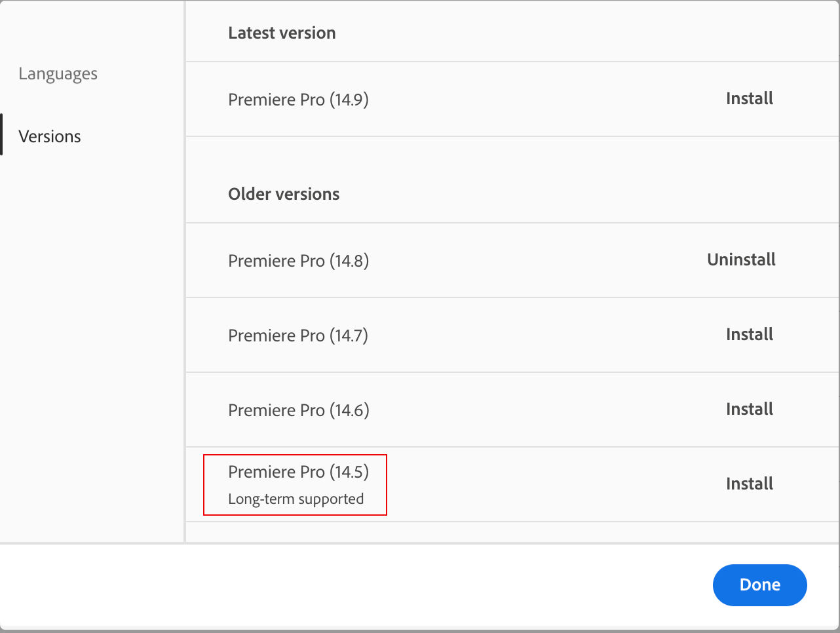Click the Latest version heading
The width and height of the screenshot is (840, 633).
(x=282, y=33)
